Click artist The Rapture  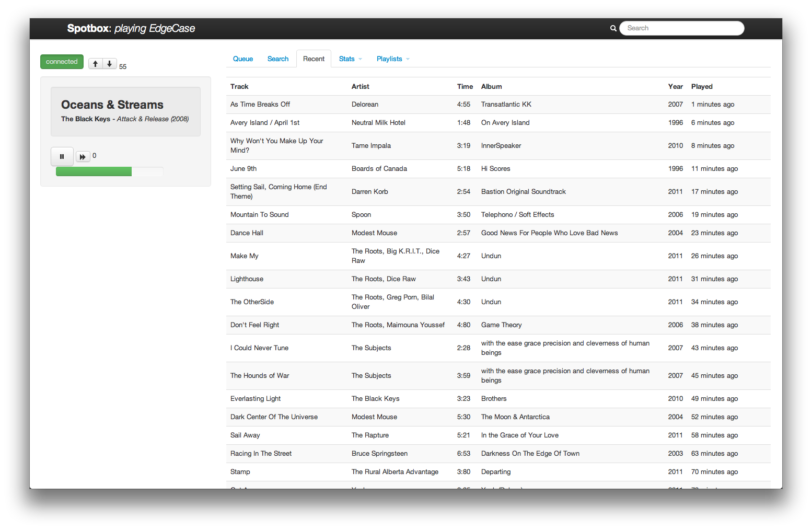point(370,435)
